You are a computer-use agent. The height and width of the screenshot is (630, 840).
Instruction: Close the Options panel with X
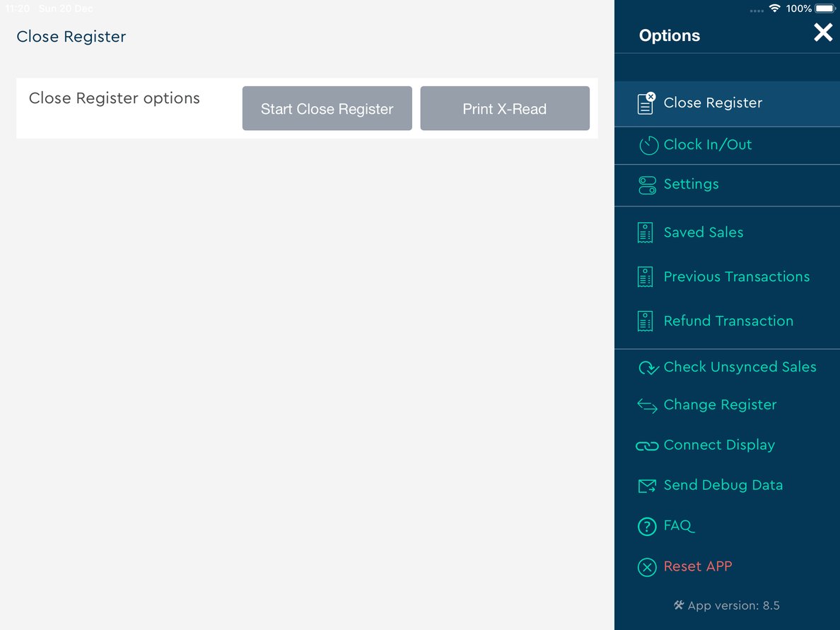(x=822, y=33)
